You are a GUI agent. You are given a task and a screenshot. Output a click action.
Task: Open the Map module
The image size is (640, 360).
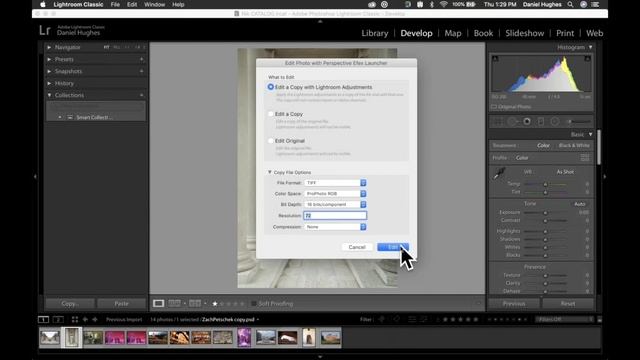coord(453,33)
